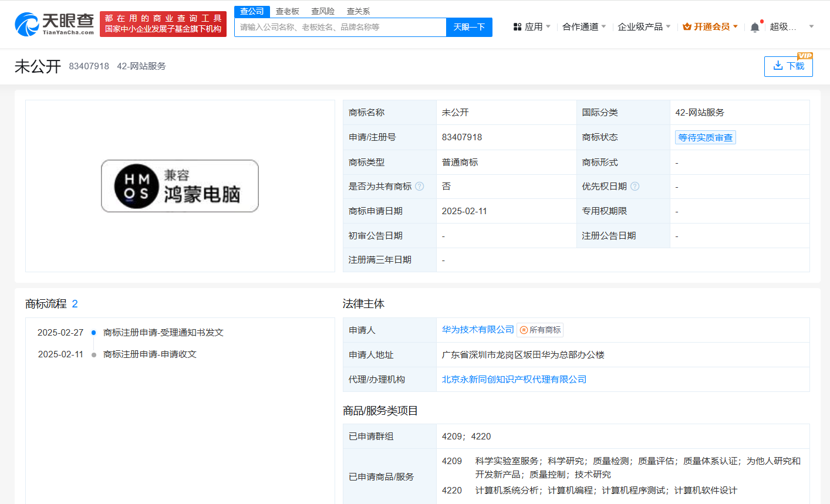Image resolution: width=830 pixels, height=504 pixels.
Task: Switch to the 查风险 tab
Action: point(323,11)
